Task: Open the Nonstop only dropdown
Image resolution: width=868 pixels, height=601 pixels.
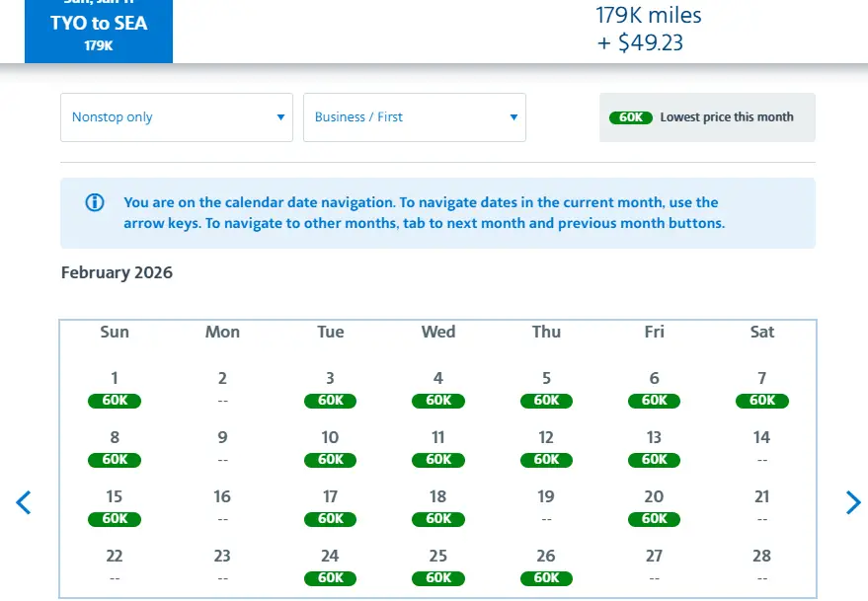Action: pyautogui.click(x=177, y=117)
